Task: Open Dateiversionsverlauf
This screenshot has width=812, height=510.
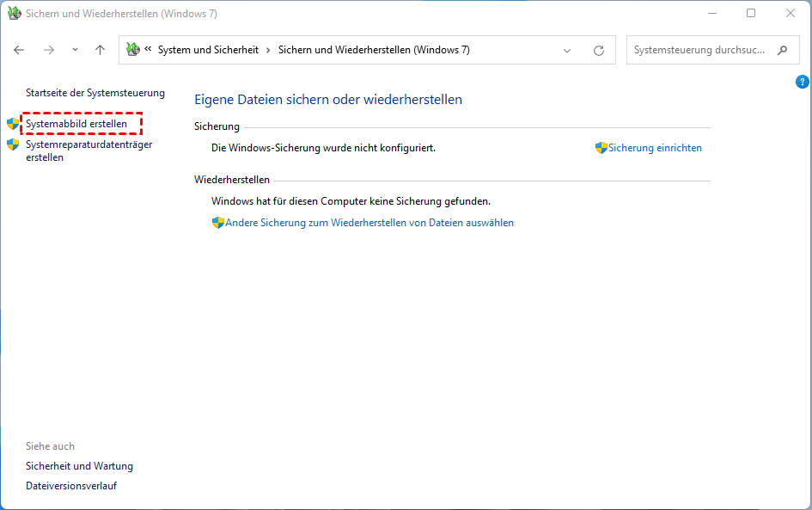Action: (x=71, y=486)
